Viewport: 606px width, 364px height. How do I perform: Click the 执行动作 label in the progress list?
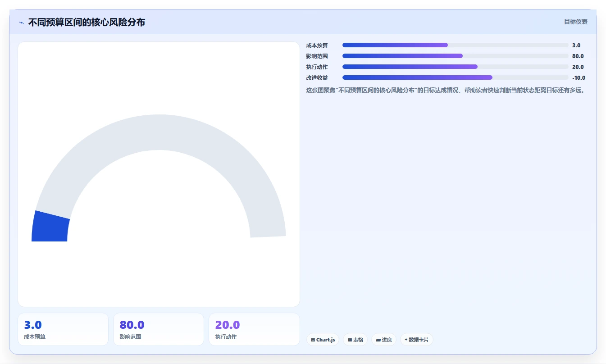317,67
